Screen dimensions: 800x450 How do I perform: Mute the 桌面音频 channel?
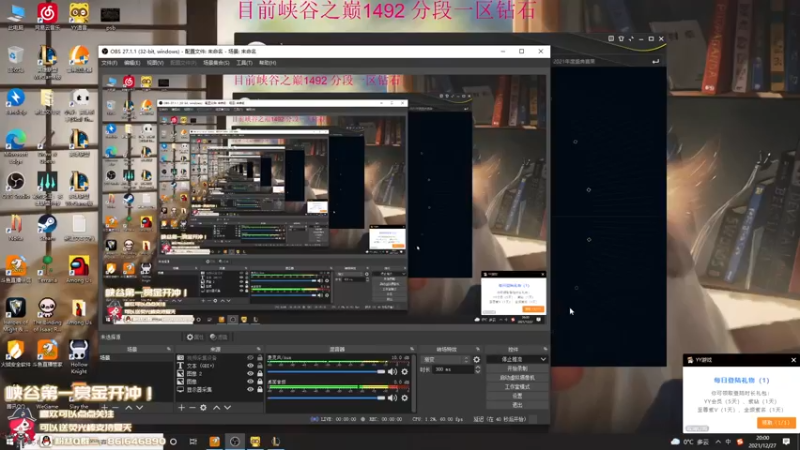pos(392,397)
